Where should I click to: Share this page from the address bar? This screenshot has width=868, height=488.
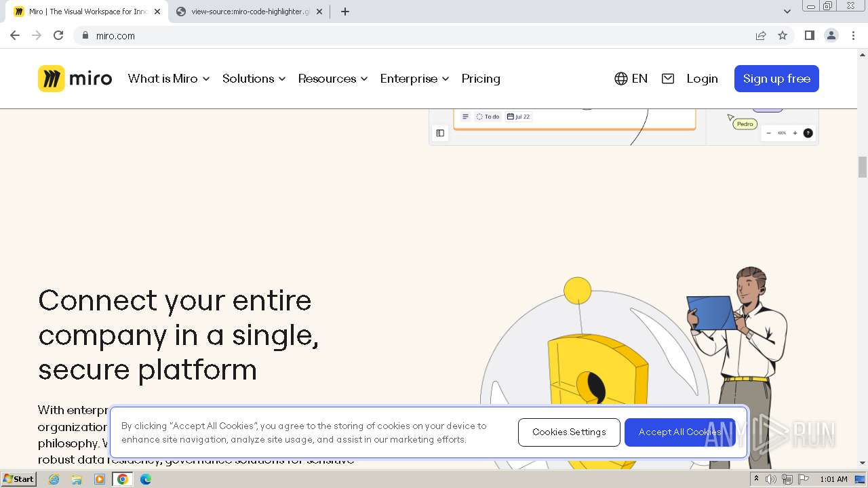coord(761,35)
